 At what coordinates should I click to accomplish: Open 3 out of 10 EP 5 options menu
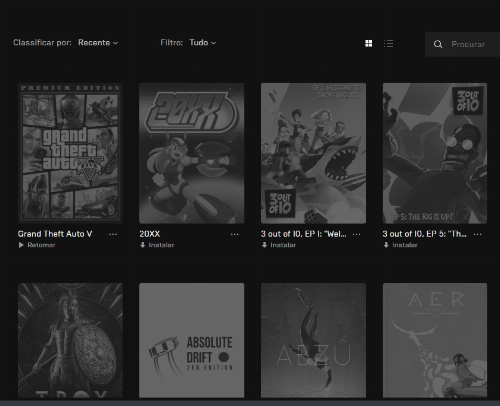pos(478,234)
